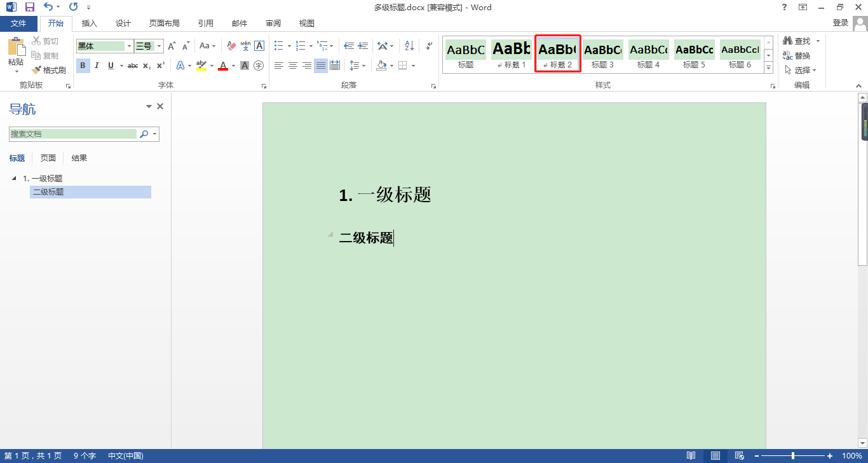Sort text with A-Z icon
Screen dimensions: 868x463
(409, 46)
